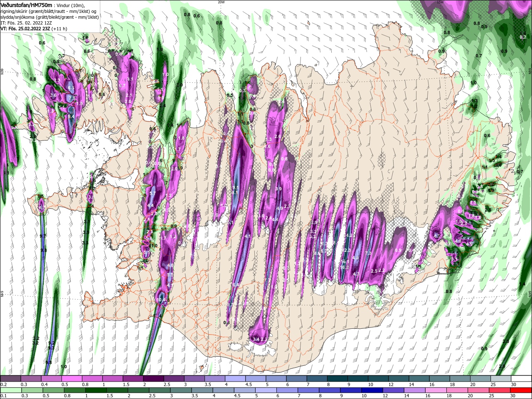Viewport: 532px width, 399px height.
Task: Select the 'VT: Fös. 25.02.2022 23Z' line
Action: tap(25, 29)
